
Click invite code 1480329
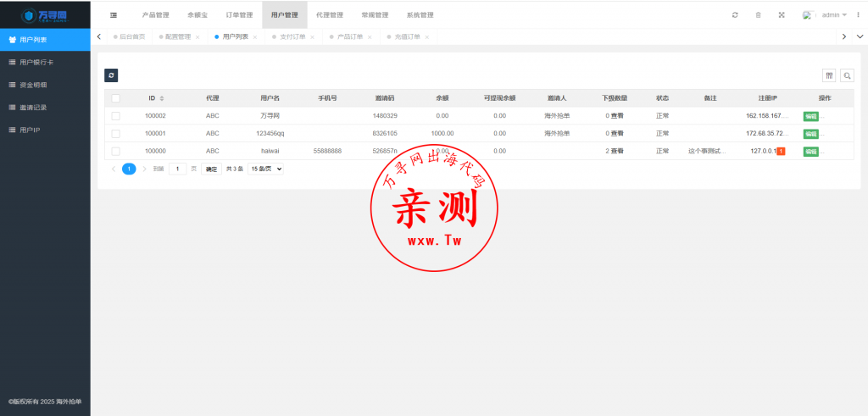pyautogui.click(x=385, y=115)
